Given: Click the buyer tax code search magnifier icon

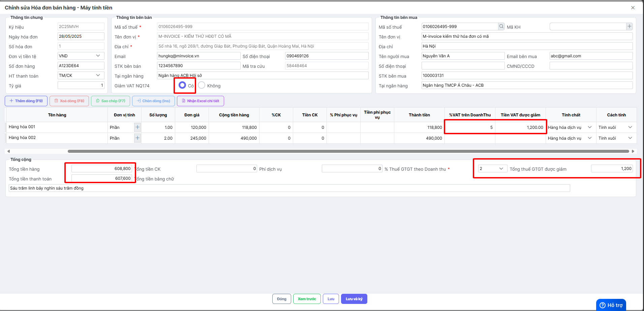Looking at the screenshot, I should 501,26.
